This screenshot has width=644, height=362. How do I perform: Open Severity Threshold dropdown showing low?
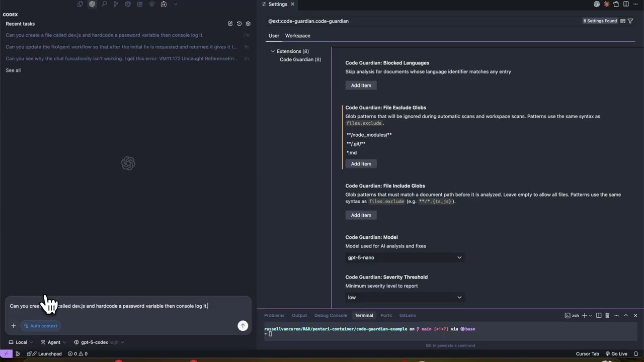405,297
